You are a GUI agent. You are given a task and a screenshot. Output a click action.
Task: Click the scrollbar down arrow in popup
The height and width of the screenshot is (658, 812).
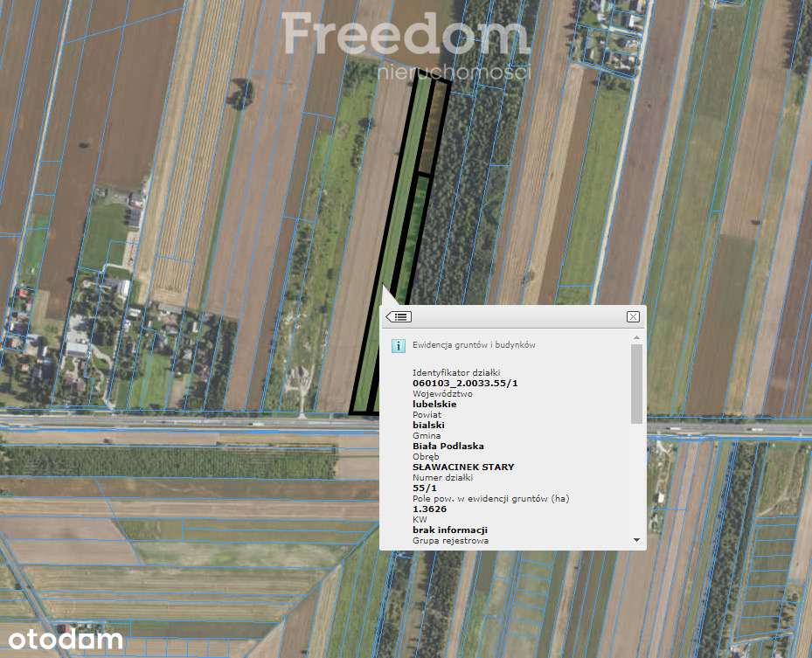tap(636, 540)
